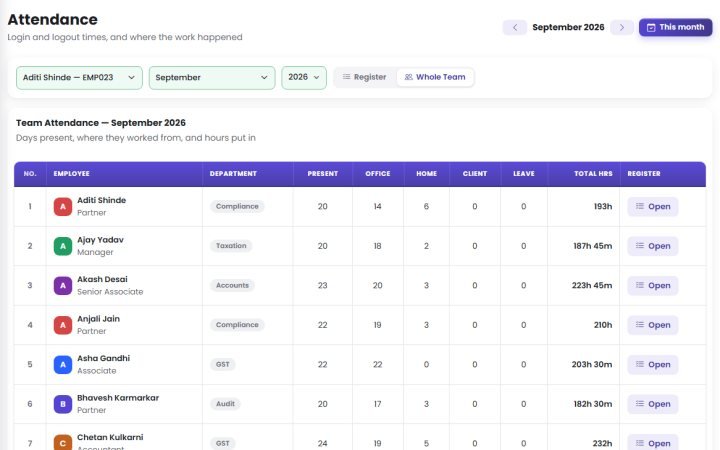The height and width of the screenshot is (450, 720).
Task: Click the employee name Bhavesh Karmarkar
Action: click(118, 398)
